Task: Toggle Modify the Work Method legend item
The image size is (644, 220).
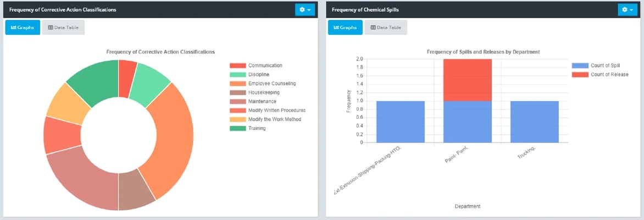Action: coord(274,119)
